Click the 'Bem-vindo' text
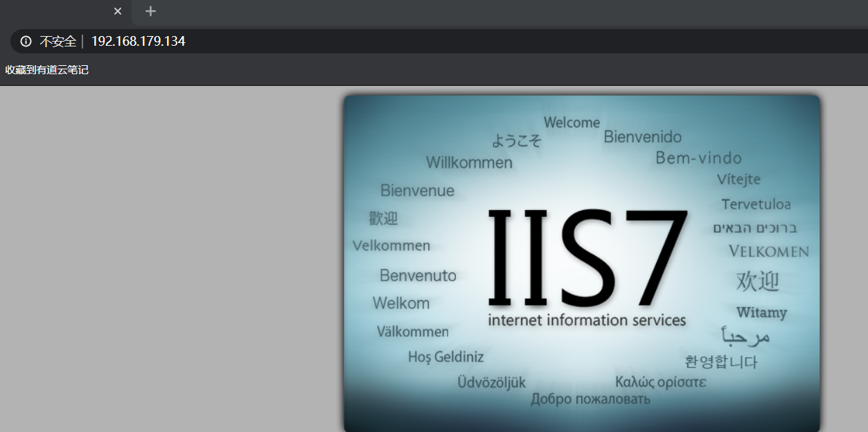This screenshot has width=868, height=432. click(x=698, y=158)
